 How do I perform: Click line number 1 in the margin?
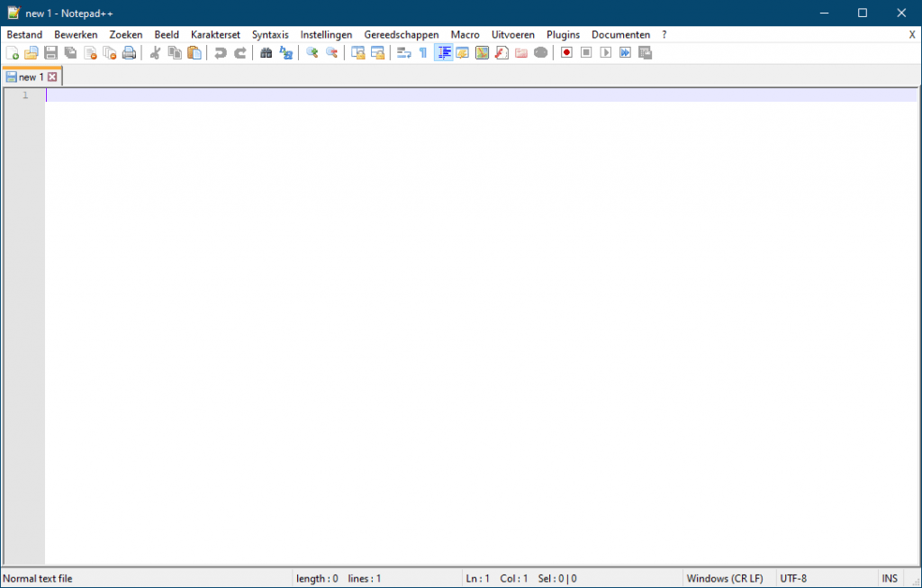pos(24,95)
